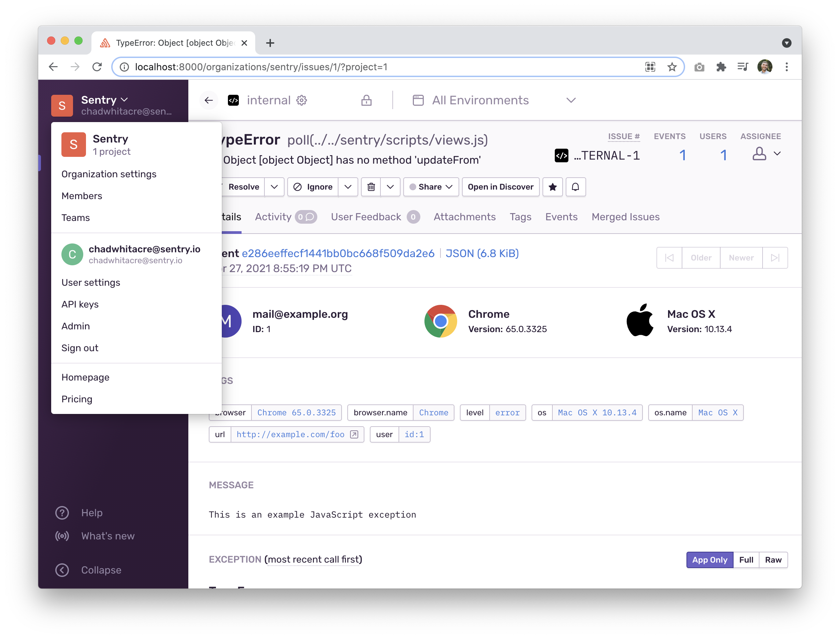The height and width of the screenshot is (639, 840).
Task: Click the trash delete issue icon
Action: [371, 187]
